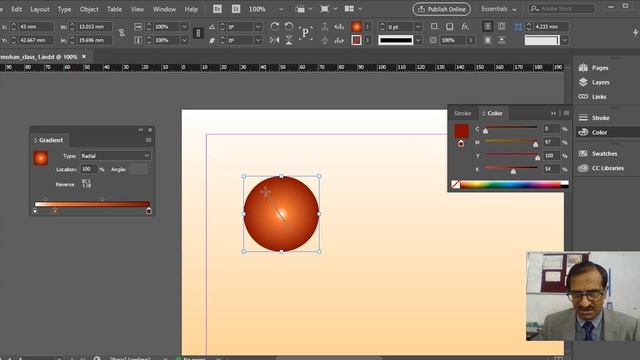This screenshot has height=360, width=640.
Task: Click the Cyan slider handle
Action: (x=485, y=131)
